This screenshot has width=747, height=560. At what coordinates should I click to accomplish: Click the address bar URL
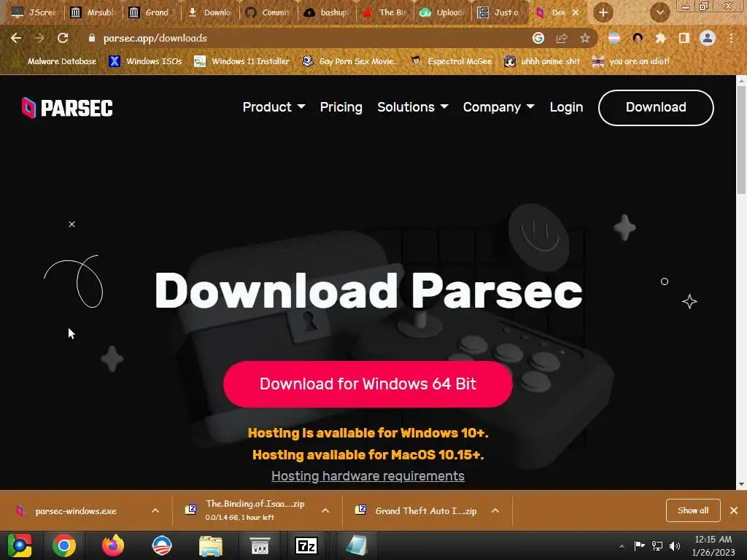click(155, 38)
